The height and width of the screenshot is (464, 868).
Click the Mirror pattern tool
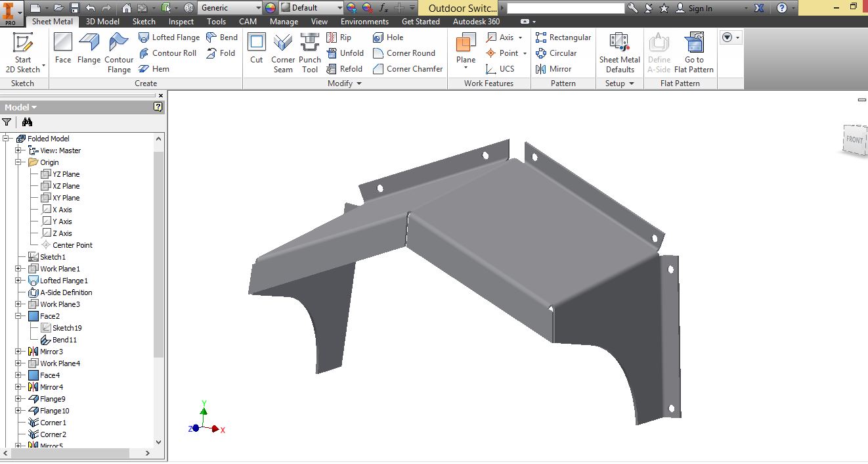point(553,69)
